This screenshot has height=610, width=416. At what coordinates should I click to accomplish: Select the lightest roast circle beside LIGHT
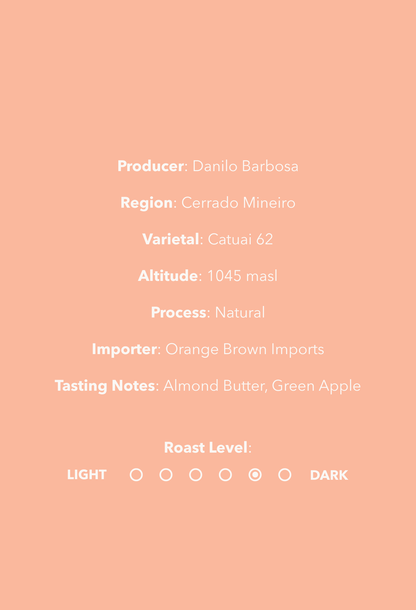[x=136, y=475]
